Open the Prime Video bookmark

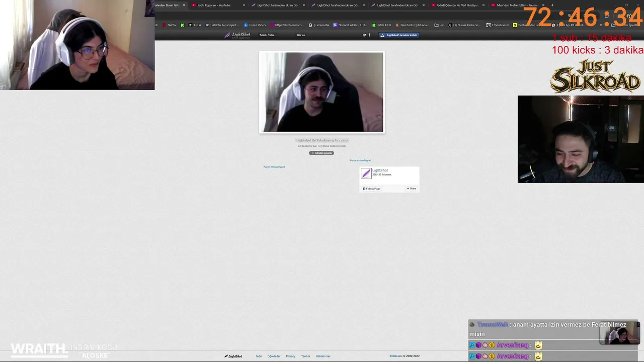255,25
